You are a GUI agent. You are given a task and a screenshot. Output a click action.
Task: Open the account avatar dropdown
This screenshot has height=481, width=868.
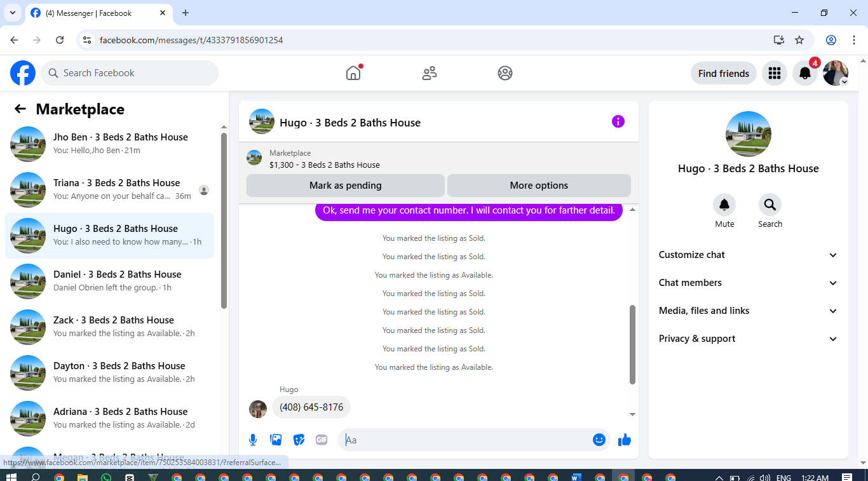pyautogui.click(x=836, y=73)
